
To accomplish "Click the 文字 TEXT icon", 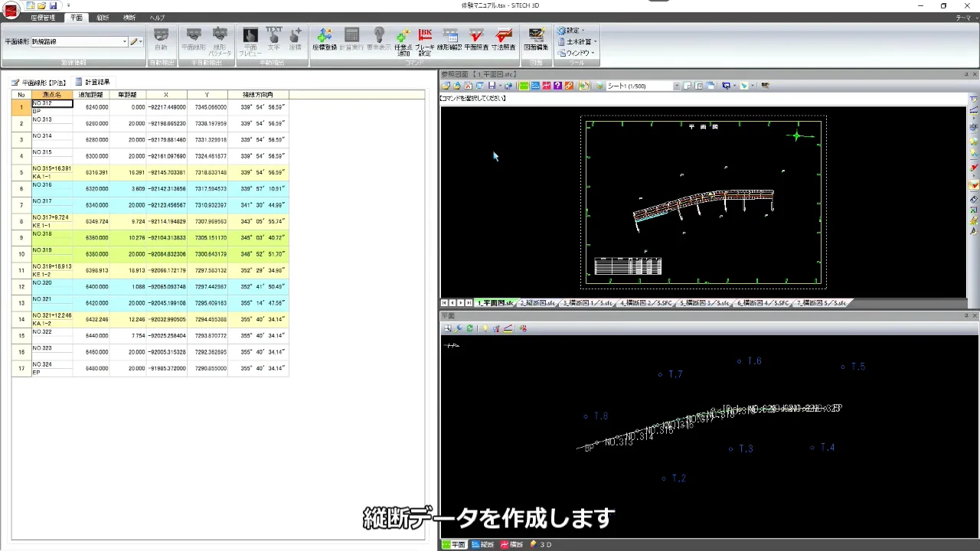I will [273, 39].
